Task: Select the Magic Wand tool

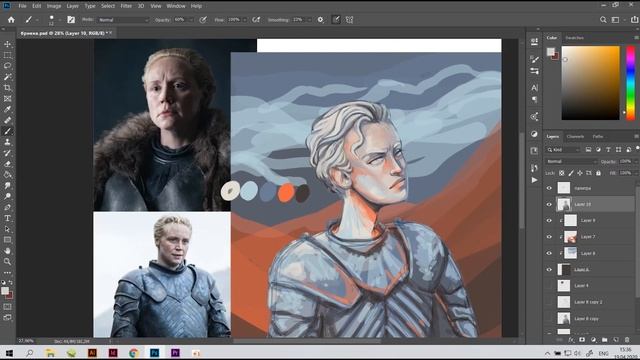Action: [7, 77]
